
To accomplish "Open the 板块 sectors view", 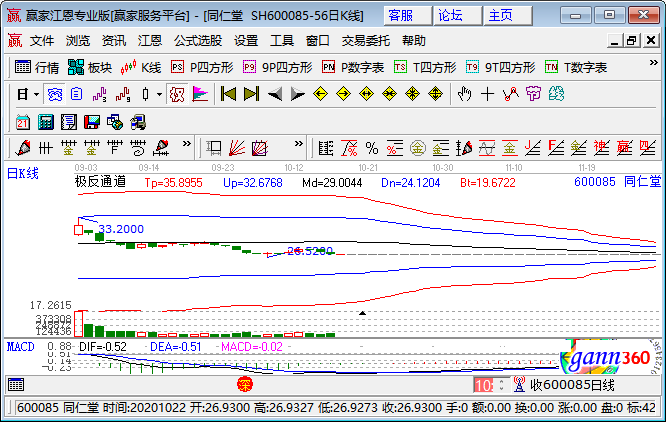I will [90, 67].
